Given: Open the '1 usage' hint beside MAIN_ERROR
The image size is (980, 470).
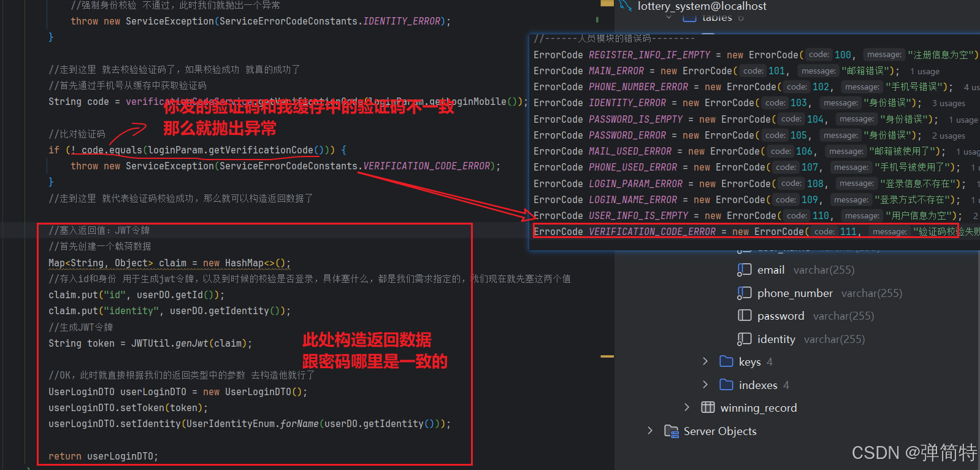Looking at the screenshot, I should pos(924,72).
